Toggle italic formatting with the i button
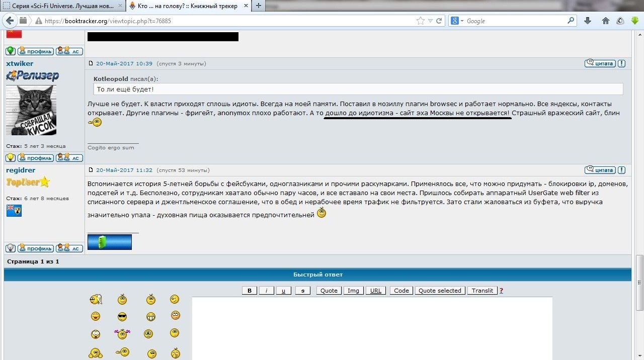Screen dimensions: 644x360 click(266, 291)
